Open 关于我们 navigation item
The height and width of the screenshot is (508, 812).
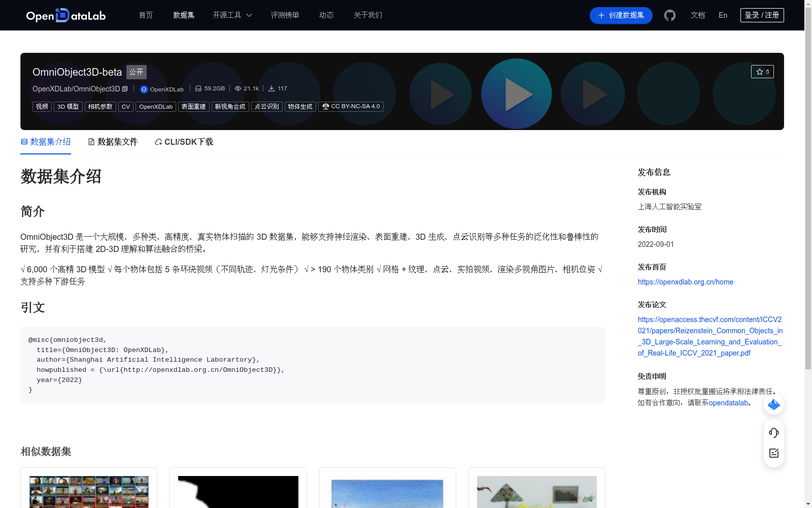point(368,15)
